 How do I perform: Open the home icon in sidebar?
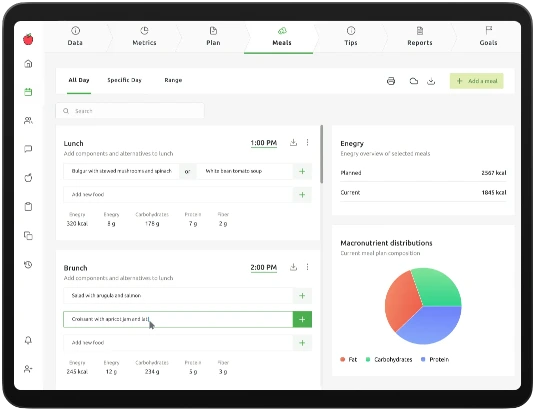click(x=28, y=64)
